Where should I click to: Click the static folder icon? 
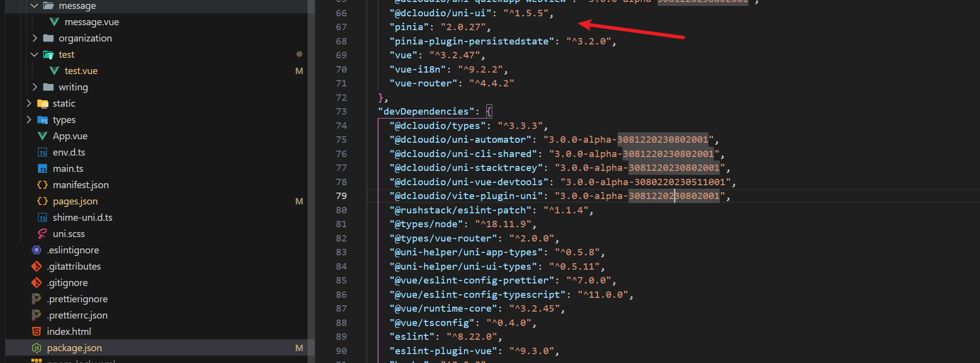click(42, 103)
